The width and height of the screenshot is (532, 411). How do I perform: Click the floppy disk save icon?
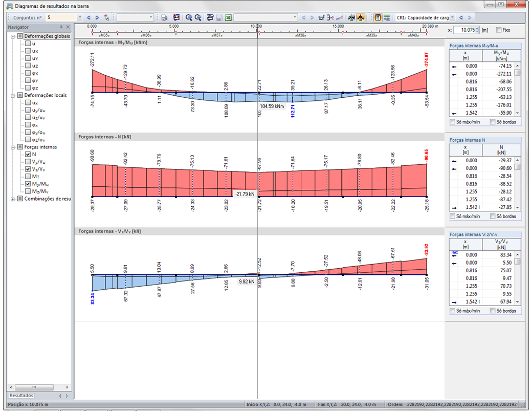(x=219, y=17)
